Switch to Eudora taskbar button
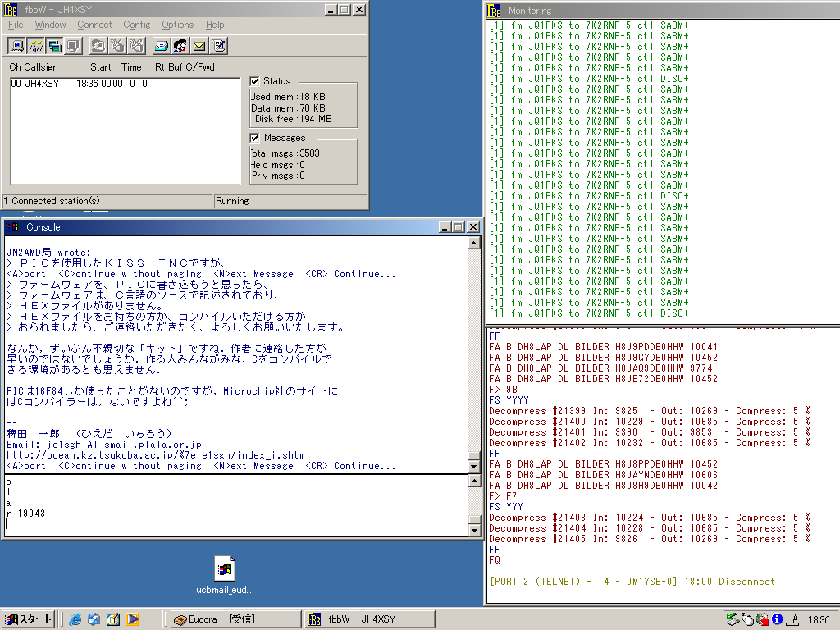Image resolution: width=840 pixels, height=630 pixels. tap(235, 619)
